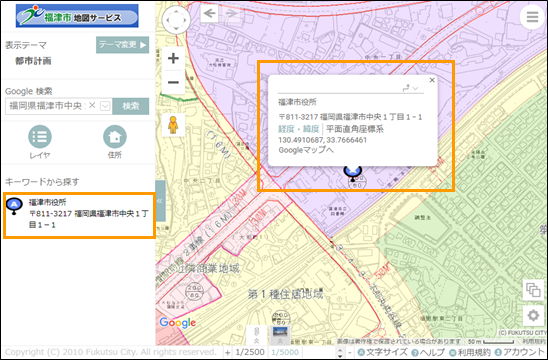Open the アカウント account link
The height and width of the screenshot is (360, 548).
(519, 352)
